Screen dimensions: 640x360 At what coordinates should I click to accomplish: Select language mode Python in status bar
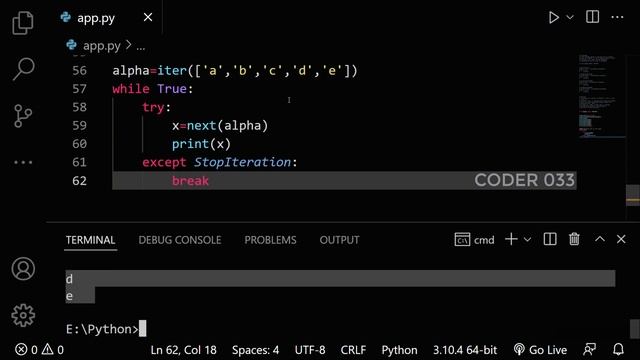tap(399, 350)
